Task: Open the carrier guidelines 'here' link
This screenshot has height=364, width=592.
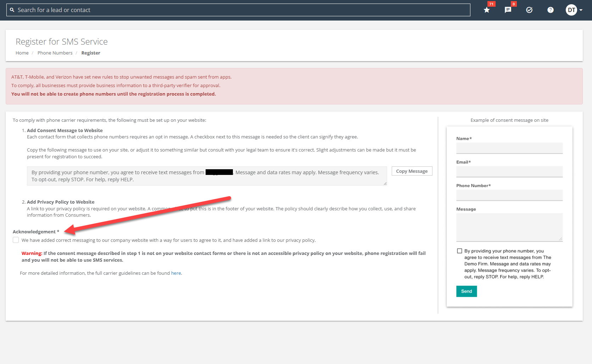Action: click(x=176, y=273)
